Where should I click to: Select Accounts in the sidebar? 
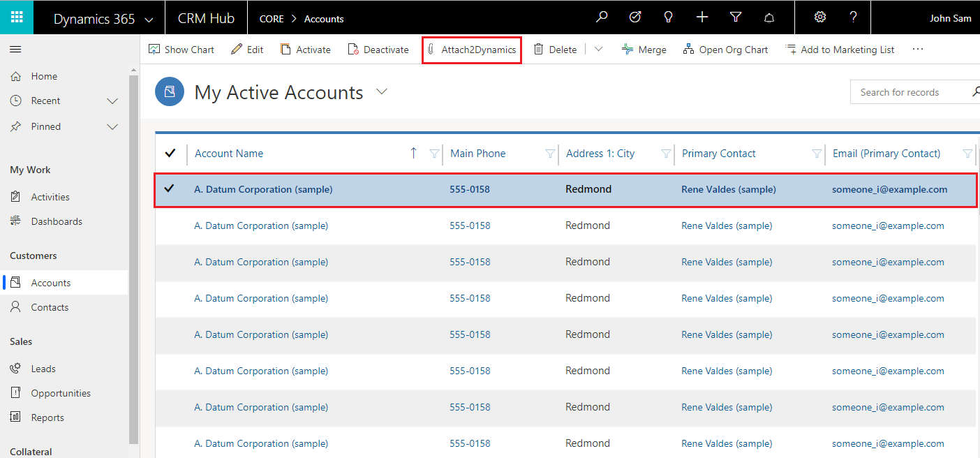[64, 283]
